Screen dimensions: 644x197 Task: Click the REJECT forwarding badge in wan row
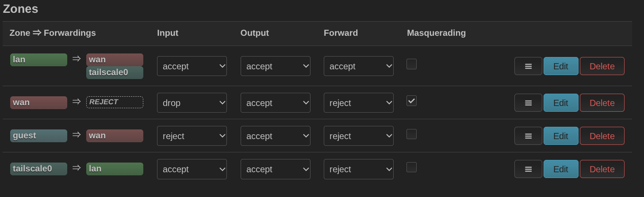point(115,102)
